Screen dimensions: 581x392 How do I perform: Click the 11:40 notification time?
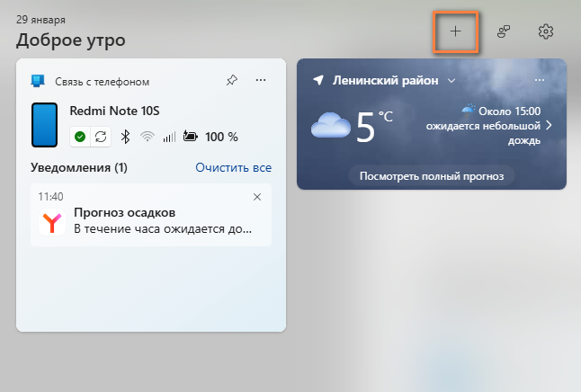click(x=50, y=197)
